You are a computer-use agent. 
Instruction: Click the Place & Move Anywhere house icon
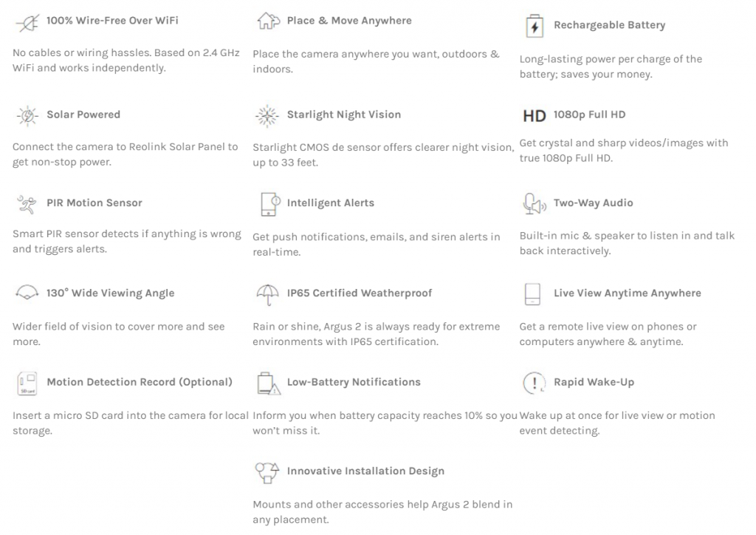pos(268,21)
